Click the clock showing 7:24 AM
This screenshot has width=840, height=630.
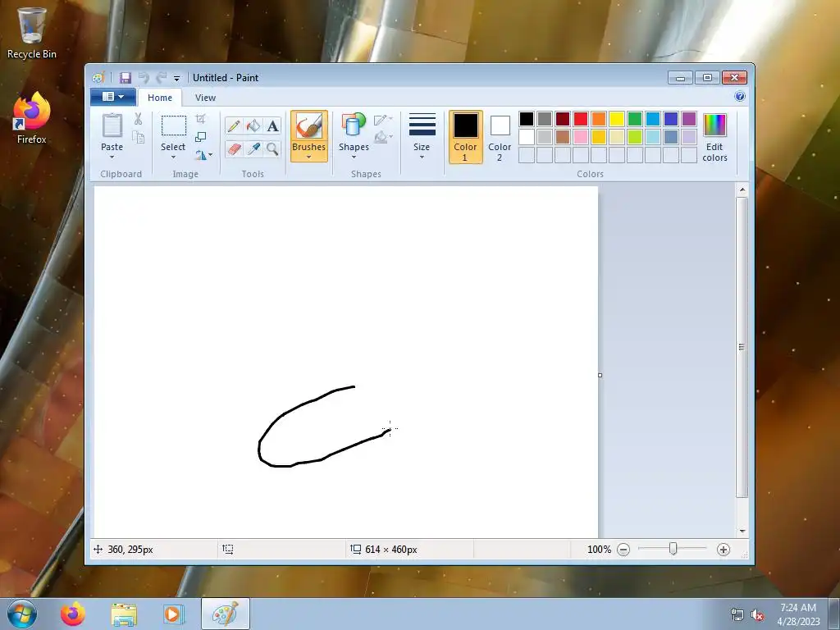[798, 608]
